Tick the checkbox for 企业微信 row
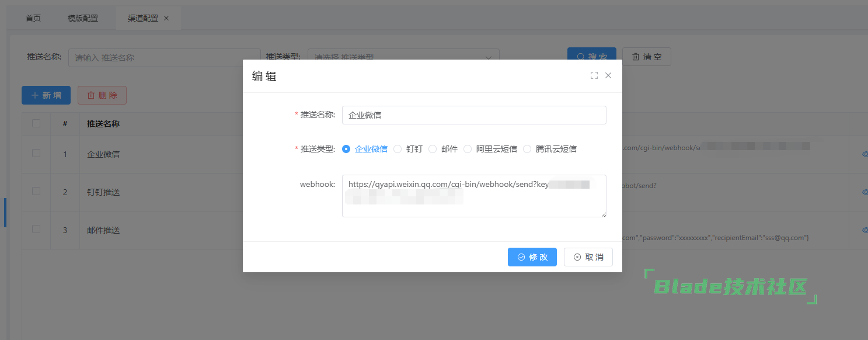The image size is (868, 340). tap(36, 153)
